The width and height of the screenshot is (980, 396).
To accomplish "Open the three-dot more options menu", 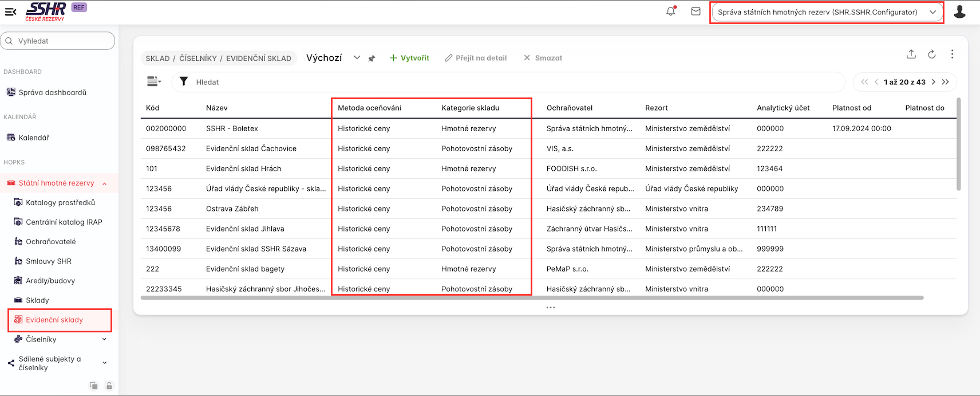I will click(952, 54).
